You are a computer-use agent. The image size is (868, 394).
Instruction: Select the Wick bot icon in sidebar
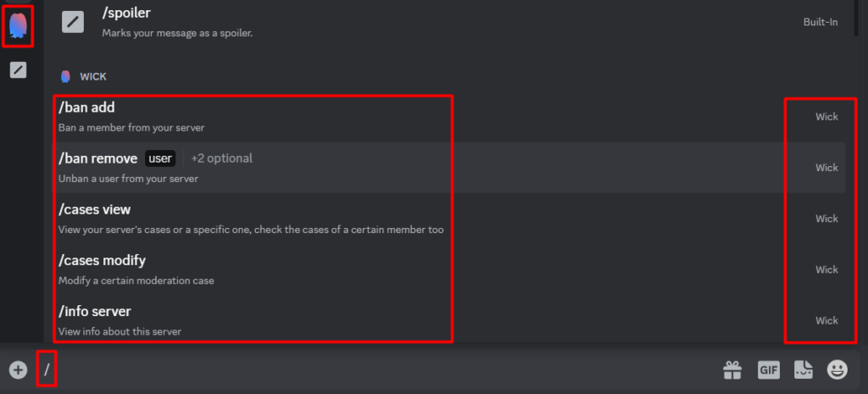(19, 26)
